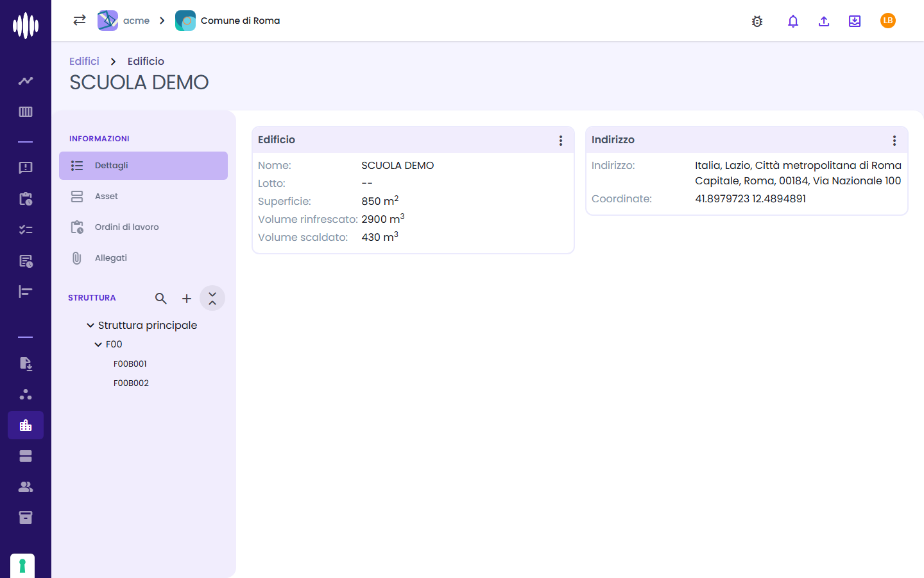
Task: Search the structure tree
Action: (x=161, y=298)
